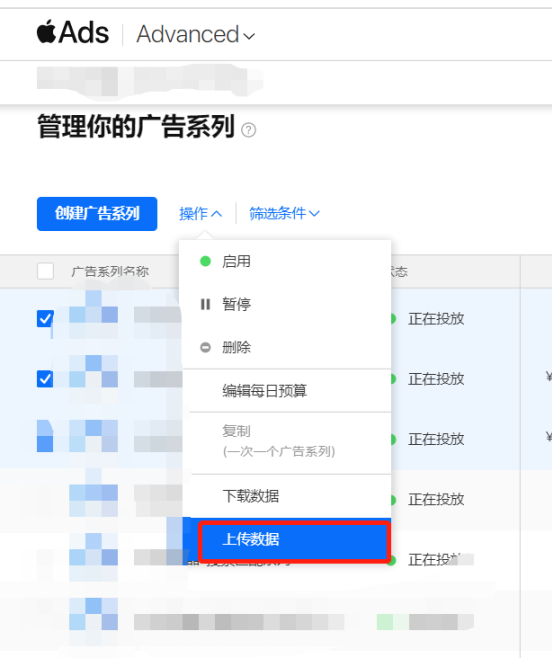The width and height of the screenshot is (552, 658).
Task: Select 上传数据 menu entry
Action: click(x=287, y=540)
